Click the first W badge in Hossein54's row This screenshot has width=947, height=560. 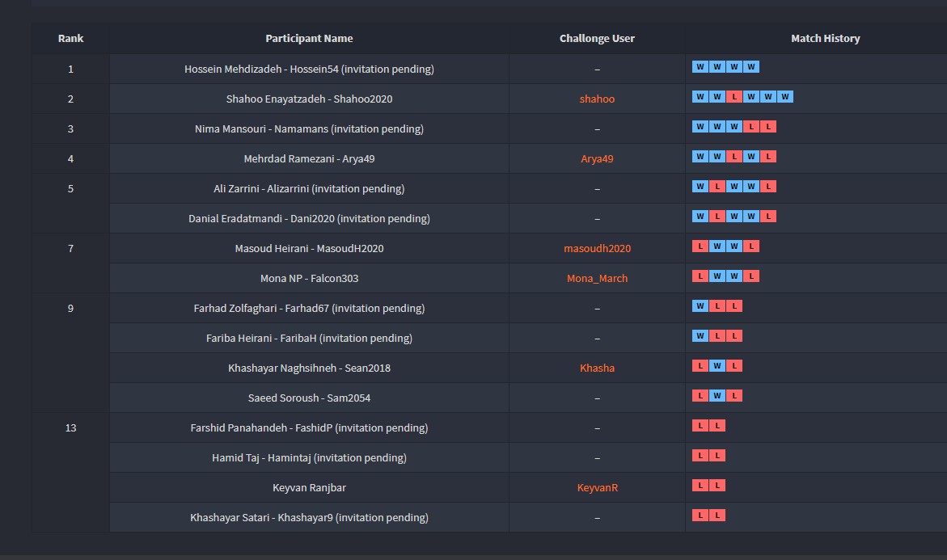click(700, 67)
